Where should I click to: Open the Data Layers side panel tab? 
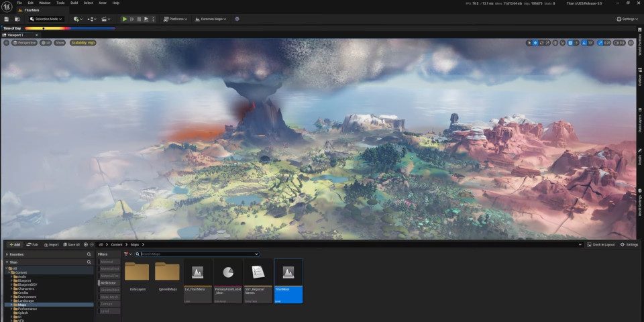[x=640, y=120]
